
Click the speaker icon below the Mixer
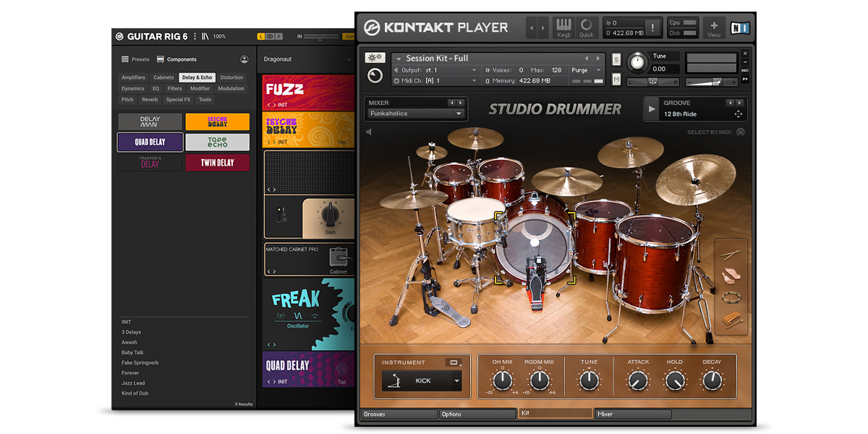click(368, 132)
